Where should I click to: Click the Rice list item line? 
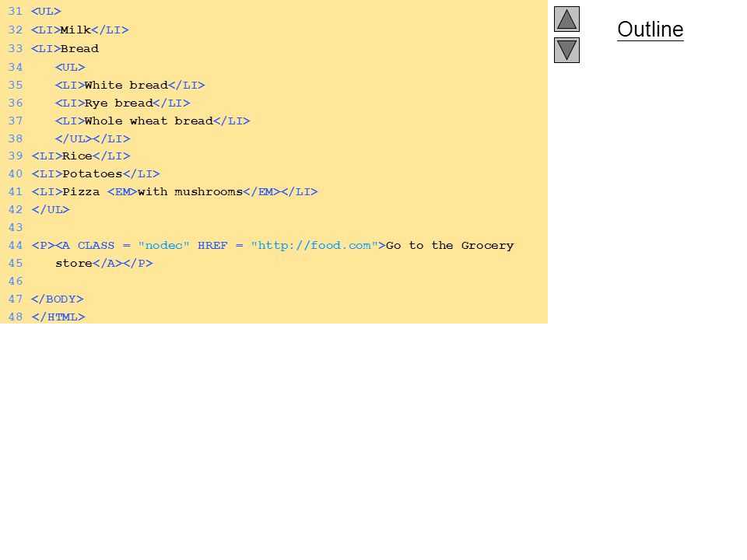point(81,156)
